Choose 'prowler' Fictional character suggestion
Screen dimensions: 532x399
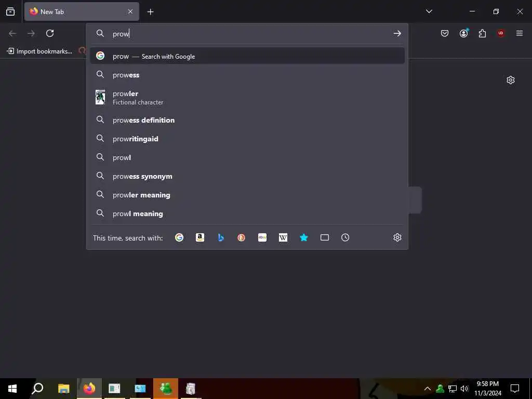247,97
